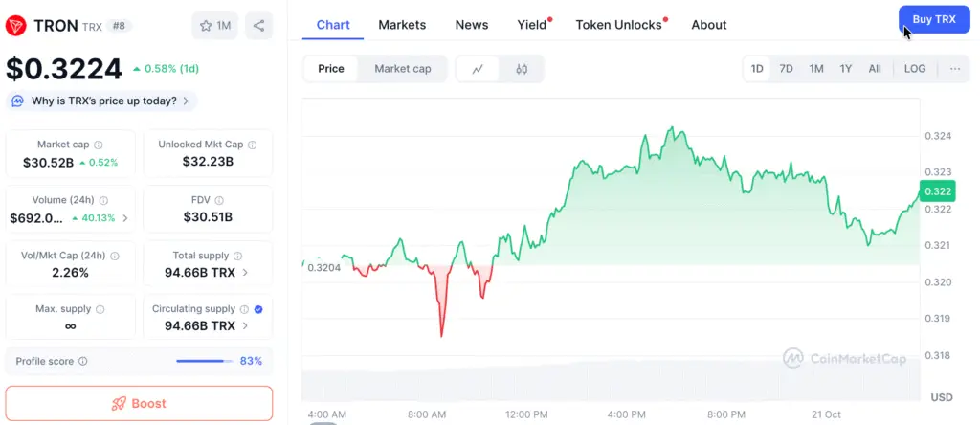Expand the Total supply details chevron
980x425 pixels.
[x=245, y=272]
